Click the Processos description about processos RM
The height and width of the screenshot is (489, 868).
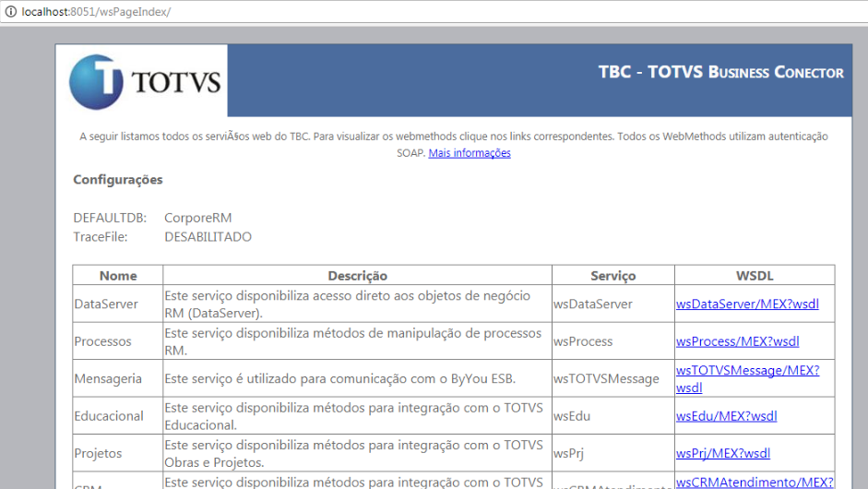click(x=357, y=341)
